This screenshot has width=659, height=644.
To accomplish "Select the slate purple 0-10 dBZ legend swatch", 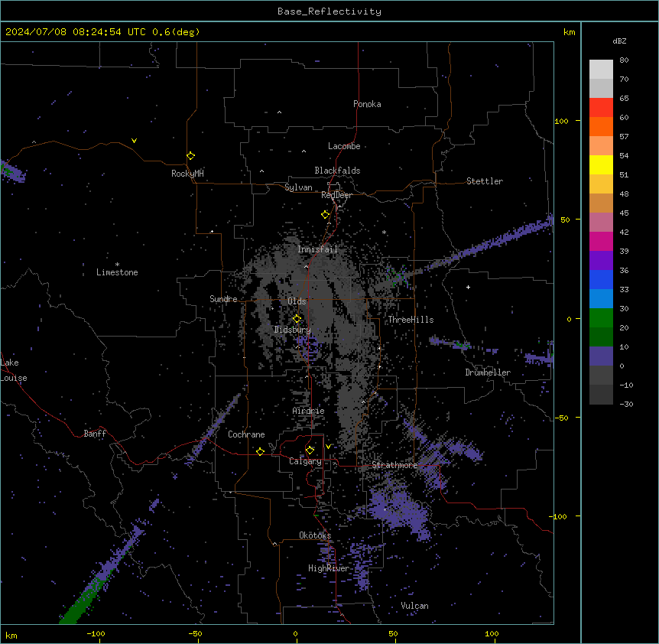I will coord(601,356).
